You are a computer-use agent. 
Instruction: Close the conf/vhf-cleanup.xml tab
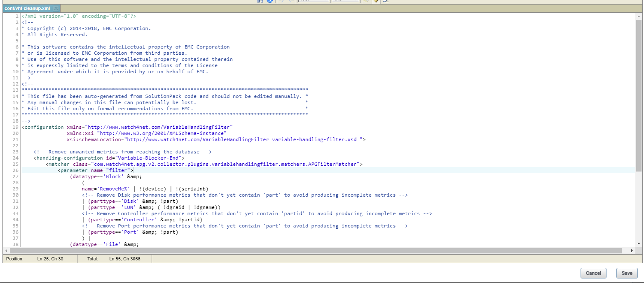click(56, 8)
